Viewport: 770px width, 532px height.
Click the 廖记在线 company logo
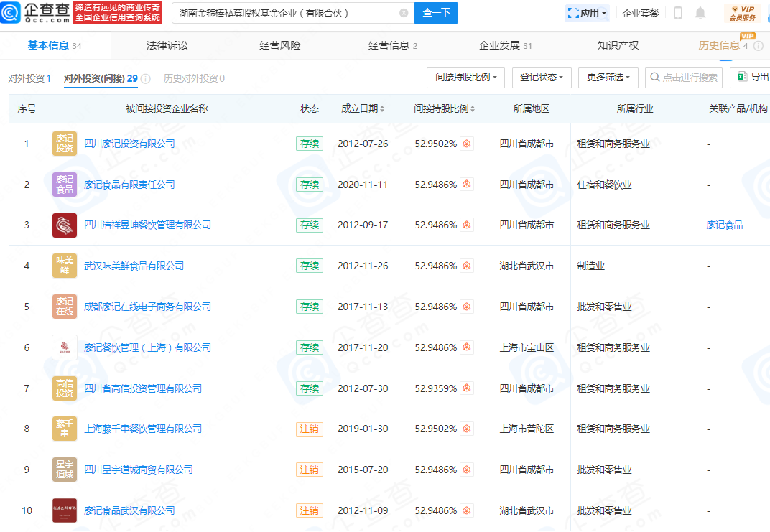coord(65,307)
